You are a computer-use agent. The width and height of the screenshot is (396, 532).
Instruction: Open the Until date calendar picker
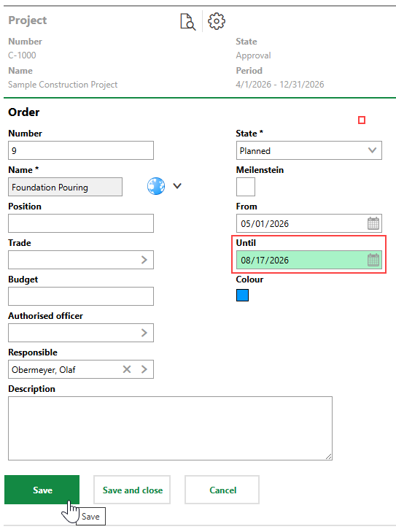[373, 260]
